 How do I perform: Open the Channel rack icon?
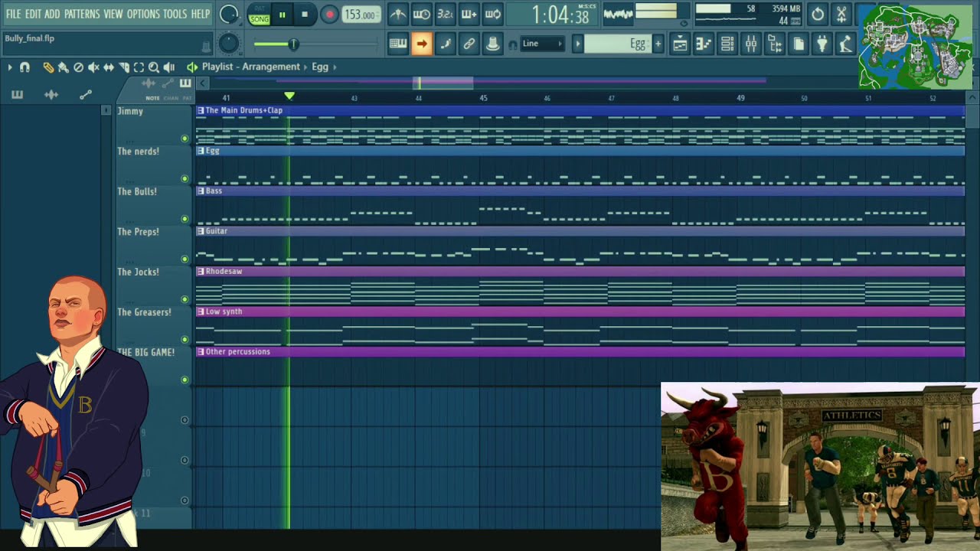pyautogui.click(x=727, y=44)
